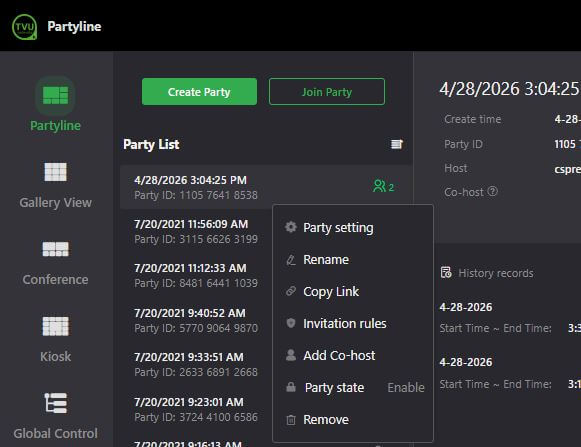Viewport: 581px width, 447px height.
Task: Click the participants count icon showing 2
Action: pos(383,186)
